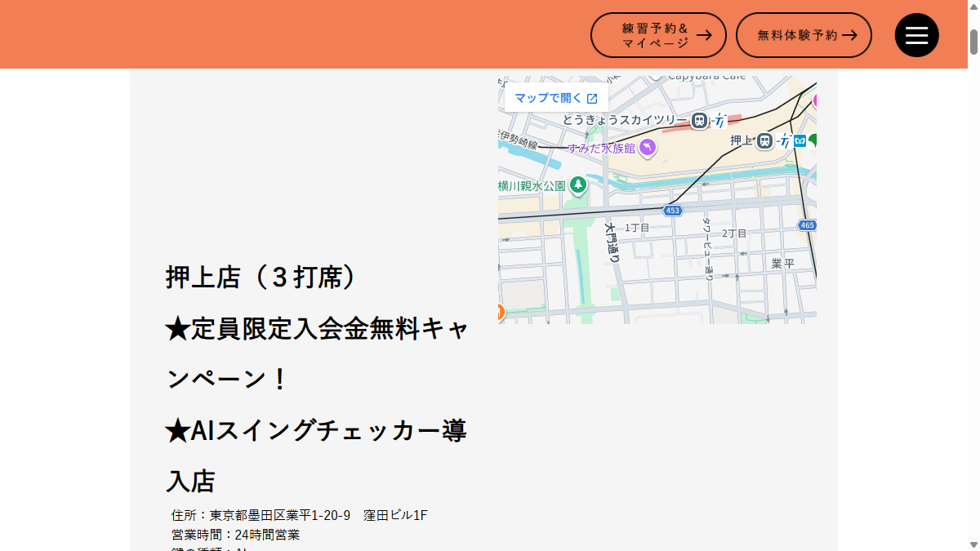
Task: Click the ★AIスイングチェッカー導入店 heading
Action: pyautogui.click(x=317, y=455)
